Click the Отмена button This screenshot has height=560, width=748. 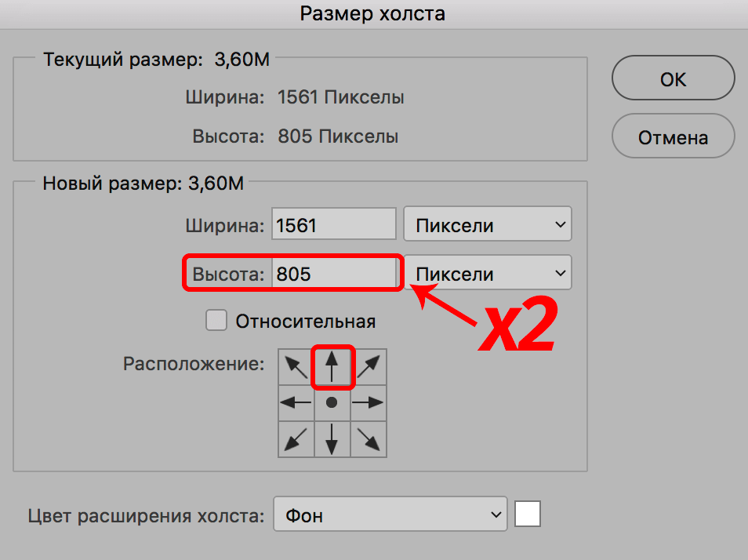click(673, 137)
